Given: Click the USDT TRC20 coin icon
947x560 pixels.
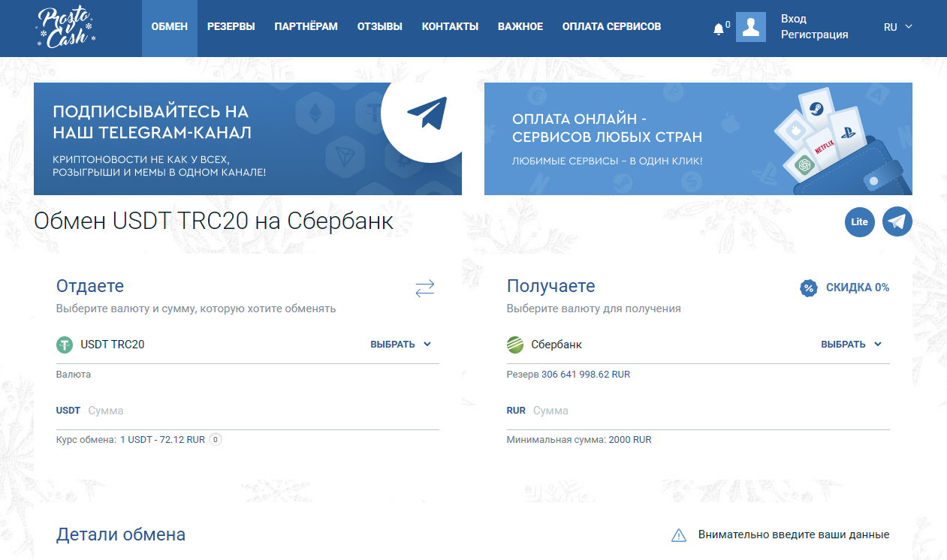Looking at the screenshot, I should [x=65, y=345].
